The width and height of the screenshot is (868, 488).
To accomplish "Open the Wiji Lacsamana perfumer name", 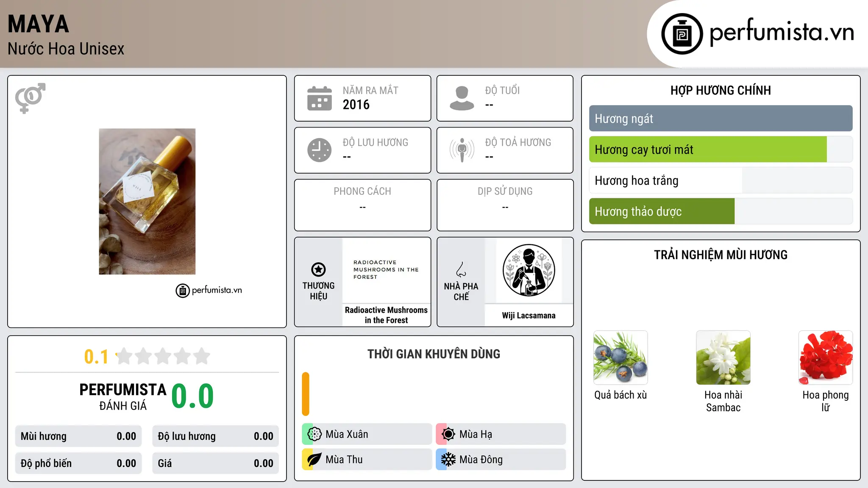I will (529, 316).
